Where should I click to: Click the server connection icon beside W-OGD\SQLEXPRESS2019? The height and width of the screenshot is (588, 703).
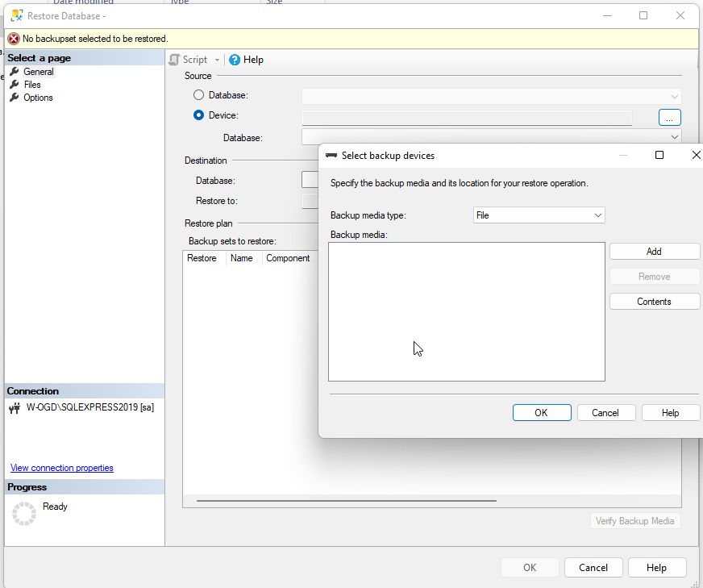tap(14, 407)
